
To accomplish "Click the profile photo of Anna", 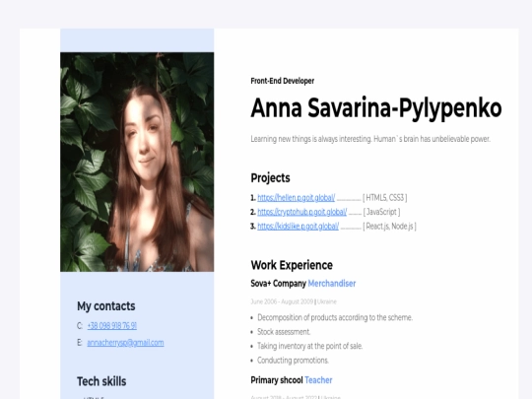I will click(137, 162).
